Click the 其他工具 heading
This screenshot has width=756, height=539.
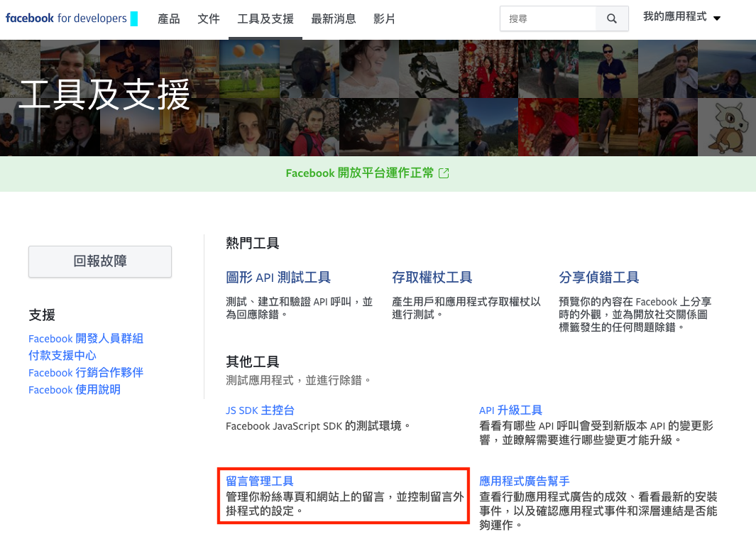click(x=252, y=361)
